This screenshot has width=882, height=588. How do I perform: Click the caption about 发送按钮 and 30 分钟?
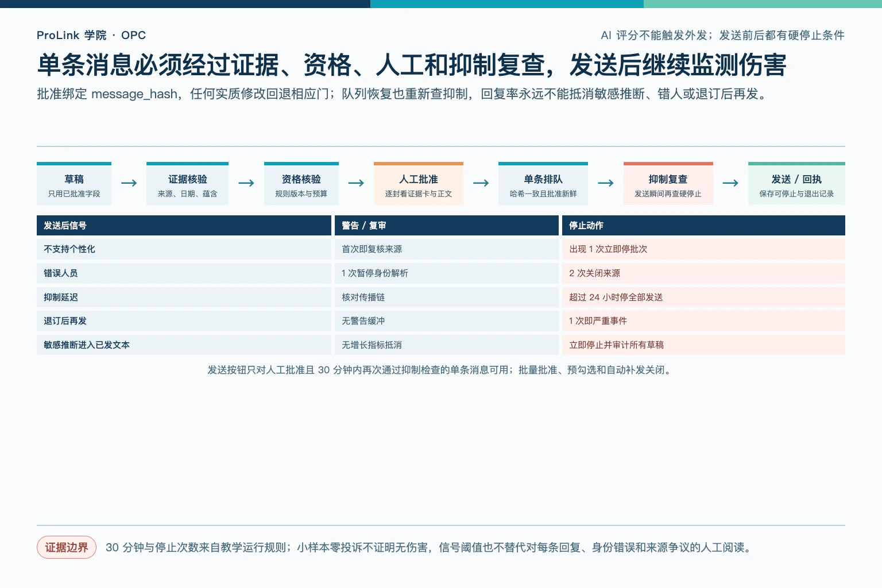tap(440, 370)
